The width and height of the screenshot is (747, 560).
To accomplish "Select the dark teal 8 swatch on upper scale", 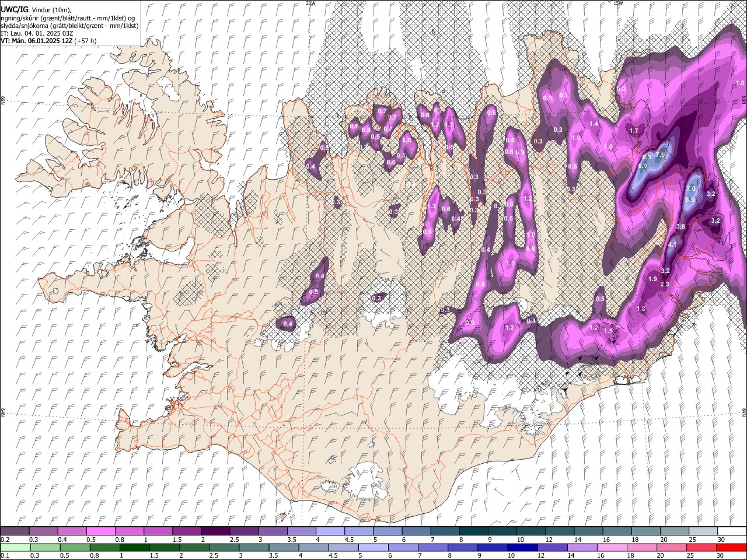I will 473,531.
